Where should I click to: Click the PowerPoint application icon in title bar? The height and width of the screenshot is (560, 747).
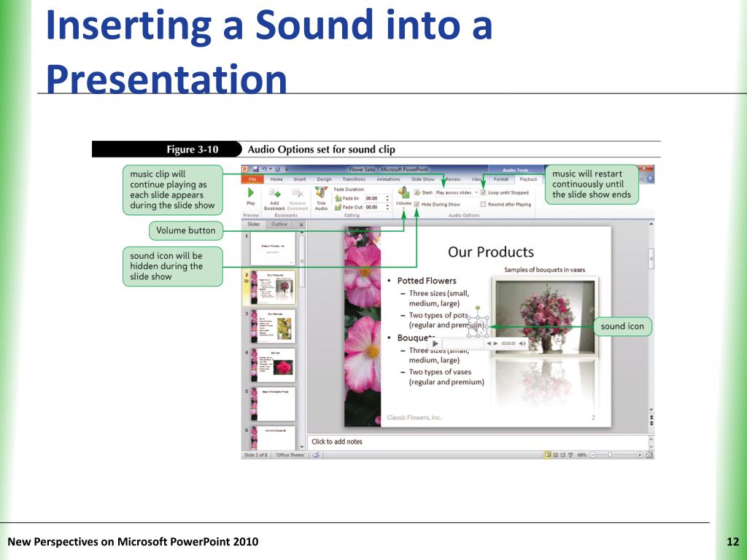point(245,169)
